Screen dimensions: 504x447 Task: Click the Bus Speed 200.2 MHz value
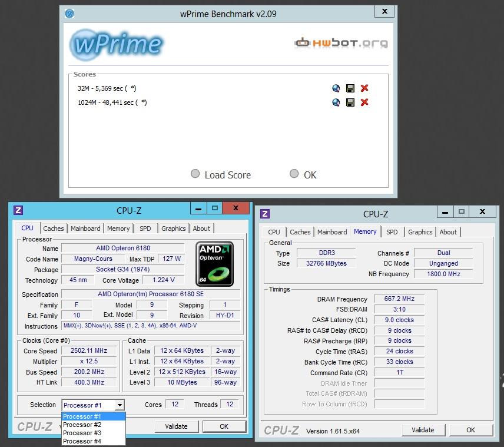pyautogui.click(x=89, y=372)
